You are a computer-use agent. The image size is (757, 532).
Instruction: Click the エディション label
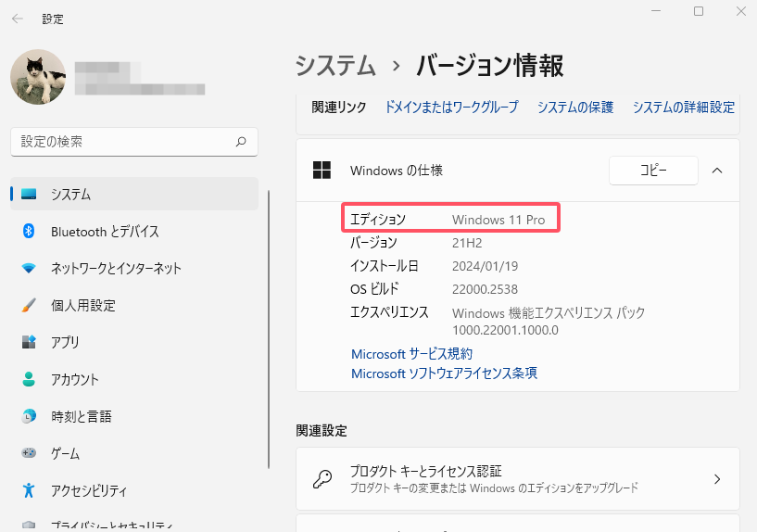(378, 220)
